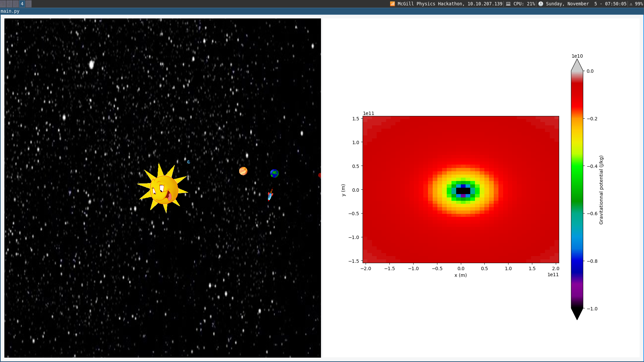This screenshot has height=362, width=644.
Task: Click the date and time display
Action: (x=586, y=4)
